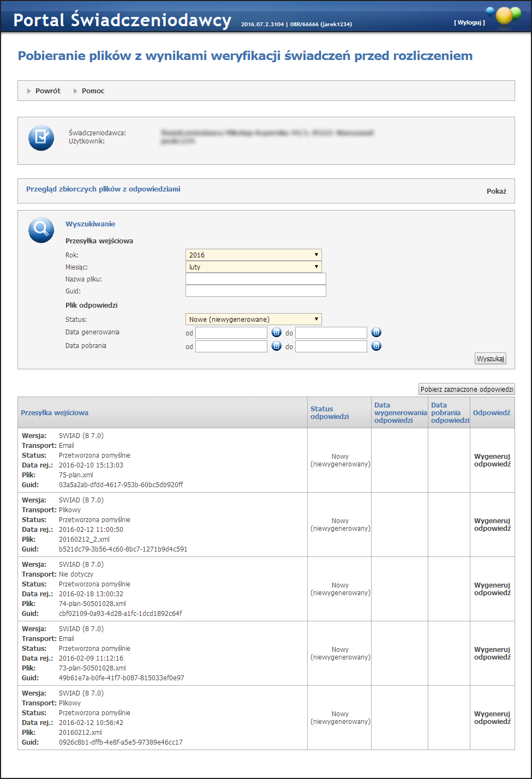Click registration date 2016-02-10 15:13:03
Image resolution: width=532 pixels, height=779 pixels.
point(91,465)
